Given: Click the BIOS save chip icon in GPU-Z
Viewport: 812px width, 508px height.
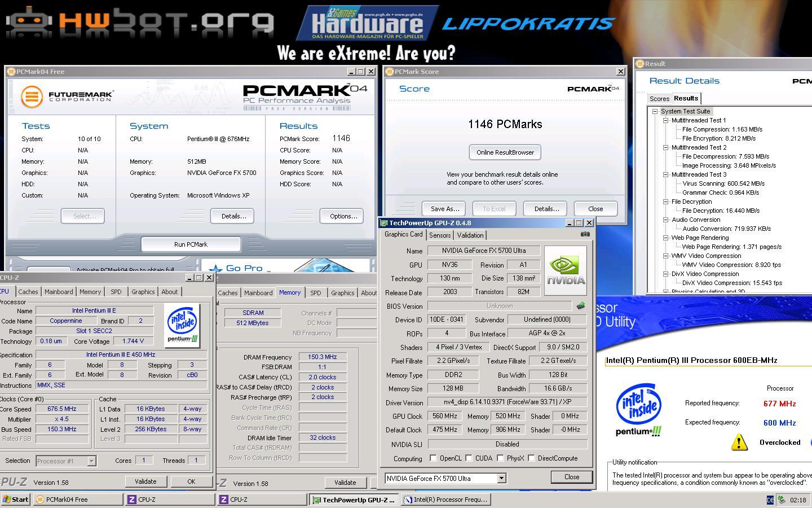Looking at the screenshot, I should click(x=580, y=306).
